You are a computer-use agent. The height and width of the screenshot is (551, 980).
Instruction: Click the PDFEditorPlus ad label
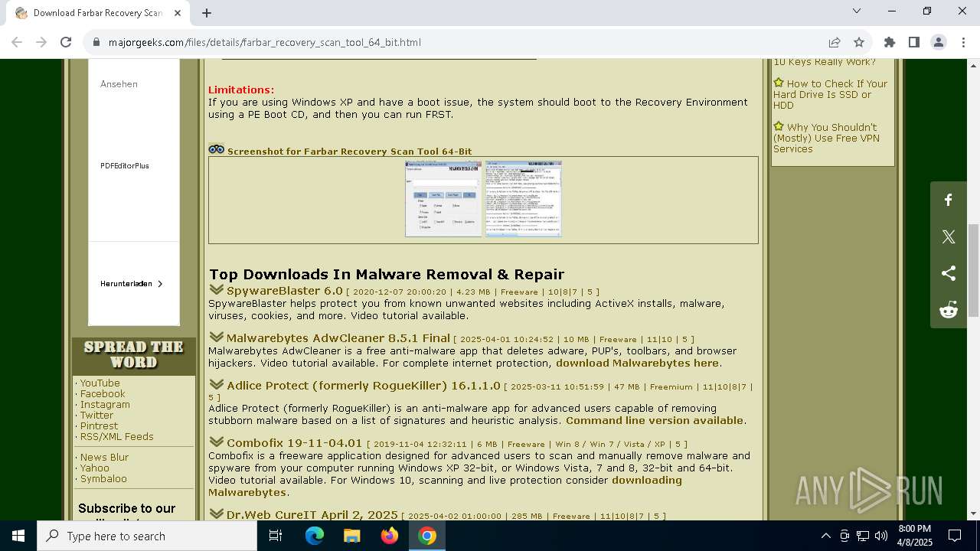(x=125, y=165)
